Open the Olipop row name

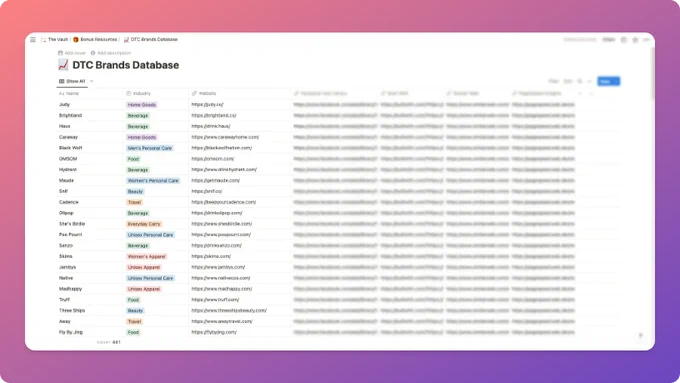[66, 213]
